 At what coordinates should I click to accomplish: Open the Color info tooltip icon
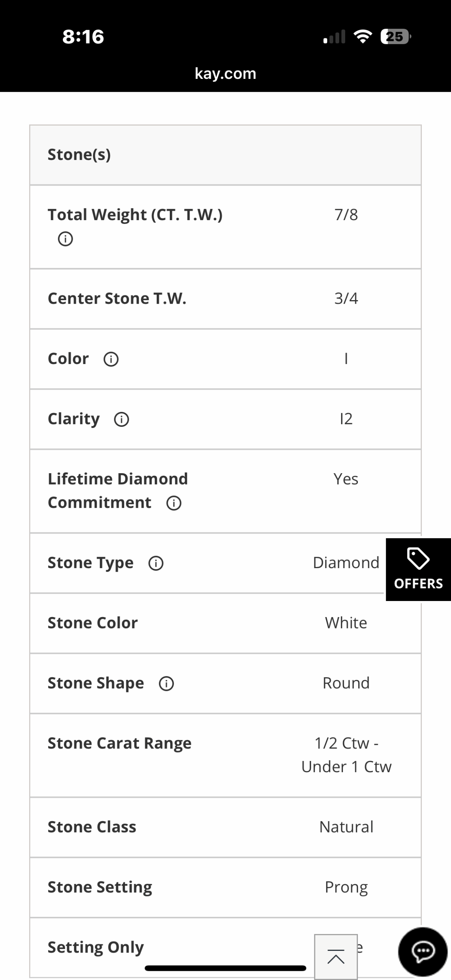111,359
